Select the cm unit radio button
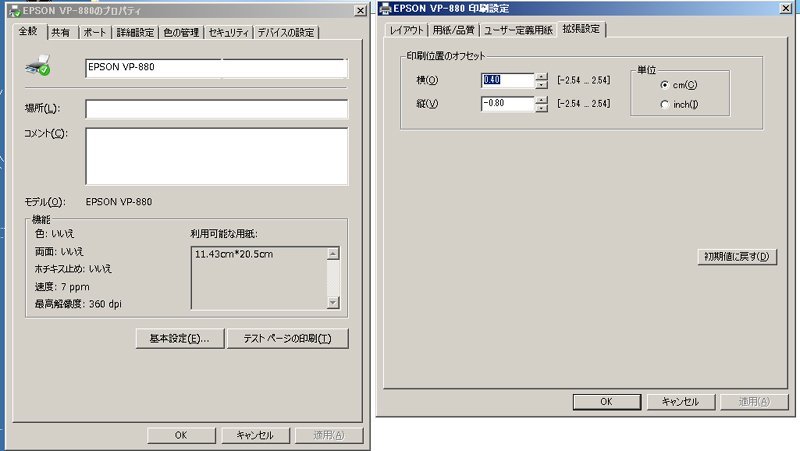800x451 pixels. click(665, 86)
